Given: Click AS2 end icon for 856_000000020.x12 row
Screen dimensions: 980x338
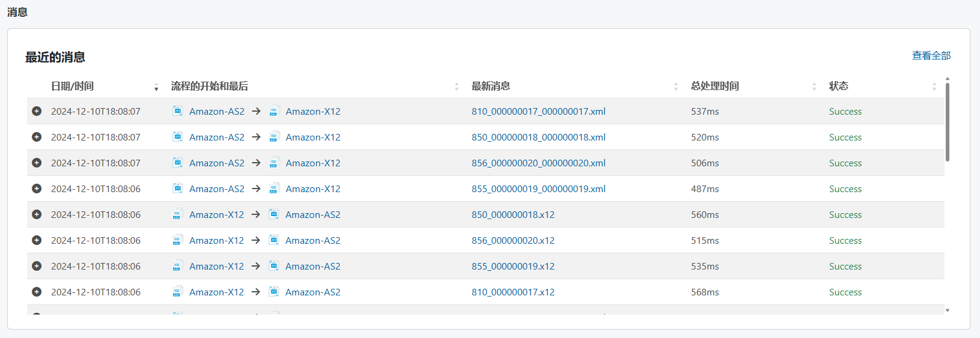Looking at the screenshot, I should coord(274,240).
